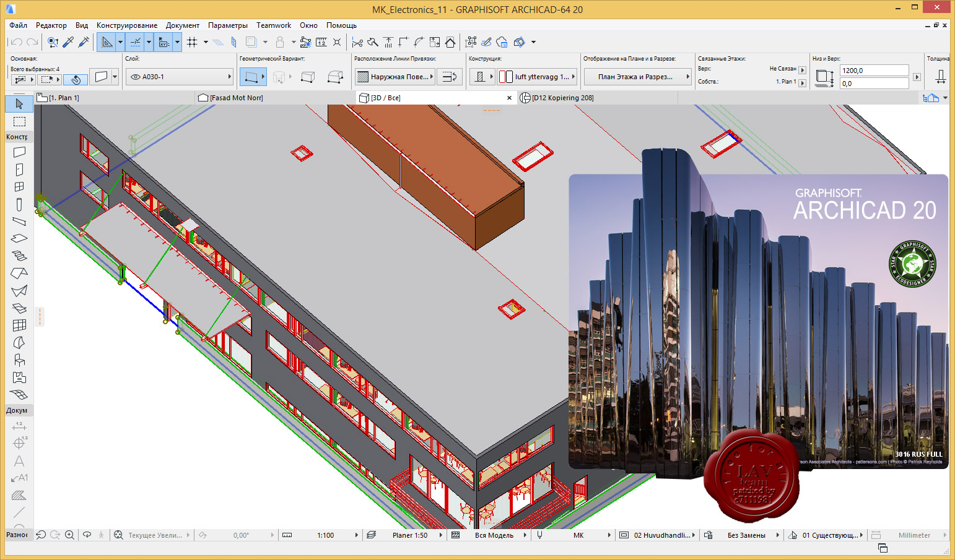Click the Find and Select icon
Viewport: 955px width, 560px height.
click(53, 42)
